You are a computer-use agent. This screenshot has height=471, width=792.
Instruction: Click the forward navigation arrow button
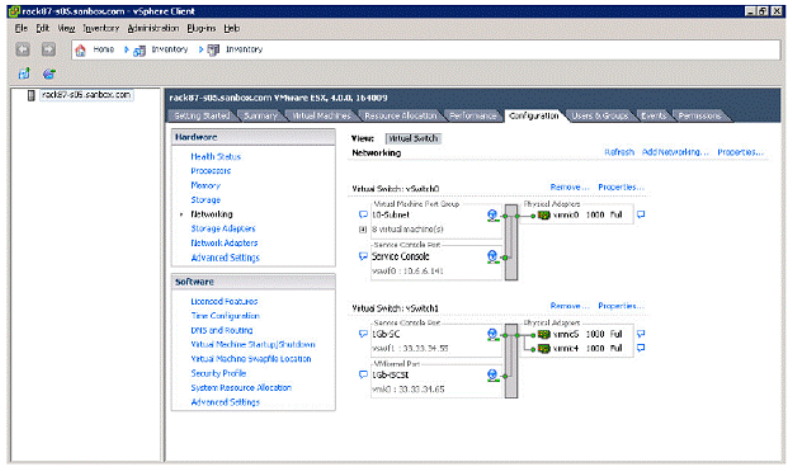click(48, 50)
